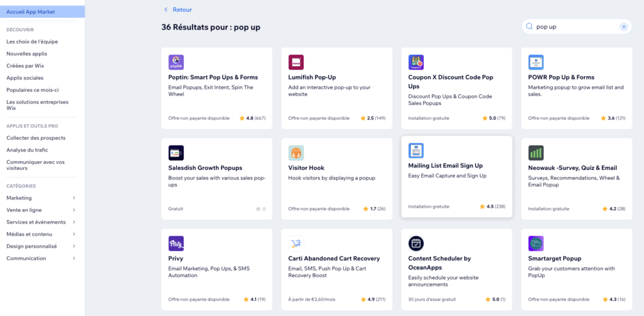Click the Coupon X 5.0 star rating

(x=494, y=118)
